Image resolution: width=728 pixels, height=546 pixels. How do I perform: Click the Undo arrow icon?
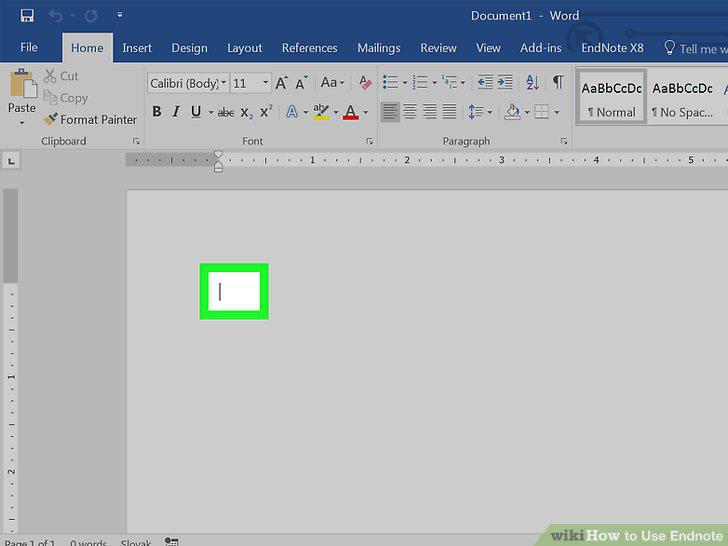(x=56, y=16)
